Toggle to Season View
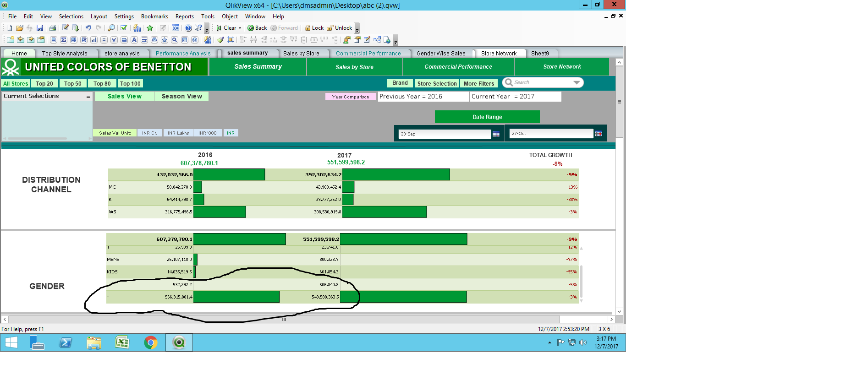The width and height of the screenshot is (868, 391). click(x=181, y=96)
